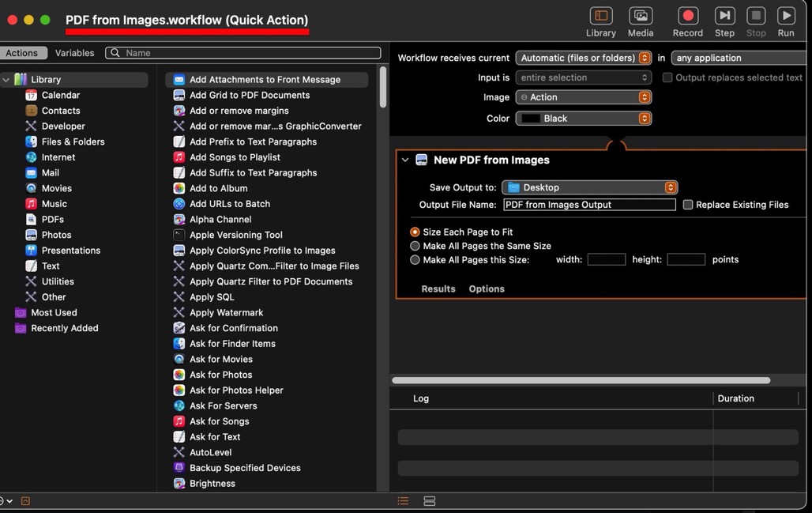Select Ask for Finder Items action
812x513 pixels.
click(232, 344)
